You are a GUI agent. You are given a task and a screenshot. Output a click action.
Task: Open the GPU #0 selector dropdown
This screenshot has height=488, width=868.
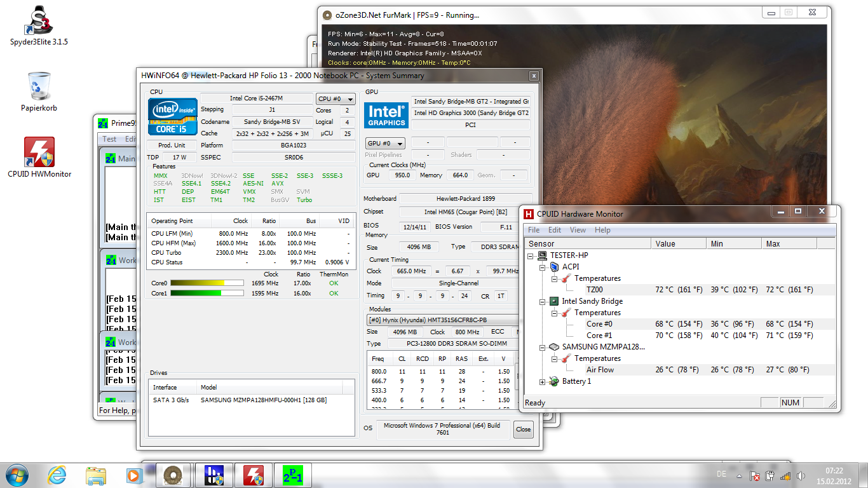pyautogui.click(x=385, y=143)
